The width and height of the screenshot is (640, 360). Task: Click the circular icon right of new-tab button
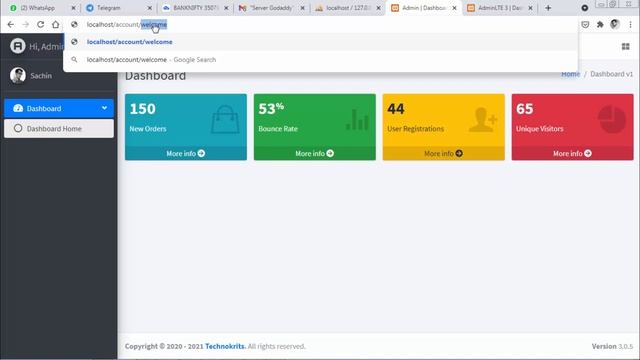(x=584, y=8)
